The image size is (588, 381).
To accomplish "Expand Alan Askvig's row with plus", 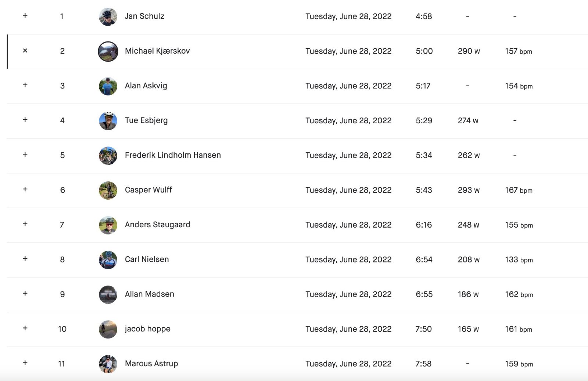I will [25, 85].
